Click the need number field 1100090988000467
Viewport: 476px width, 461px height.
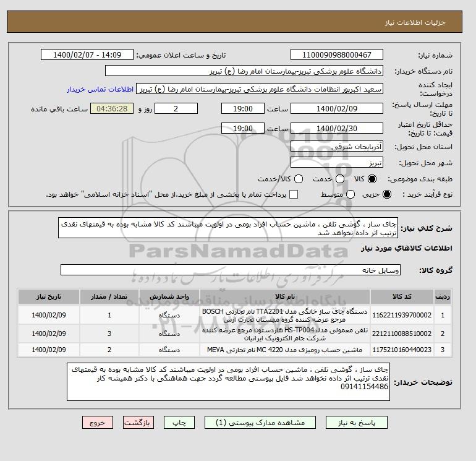click(x=337, y=54)
